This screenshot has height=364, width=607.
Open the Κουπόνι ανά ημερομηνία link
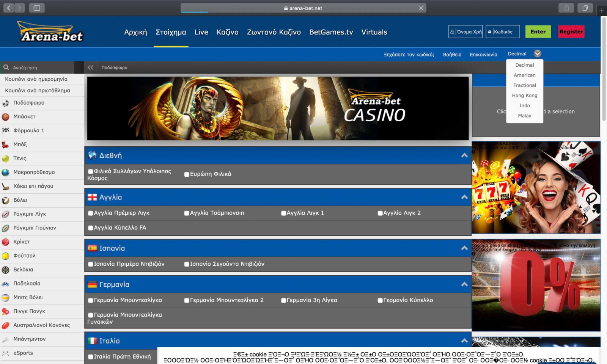coord(36,79)
